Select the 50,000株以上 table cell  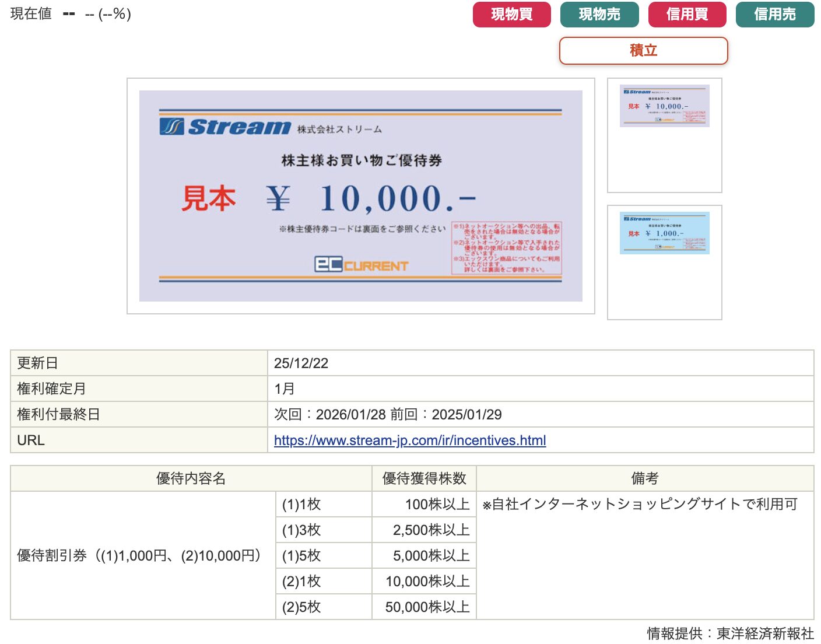[x=427, y=607]
